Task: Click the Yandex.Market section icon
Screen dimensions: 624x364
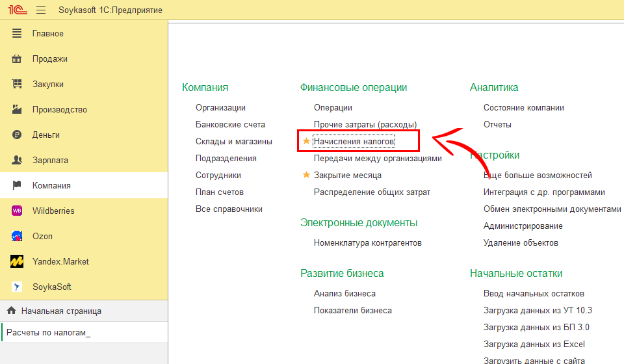Action: coord(18,261)
